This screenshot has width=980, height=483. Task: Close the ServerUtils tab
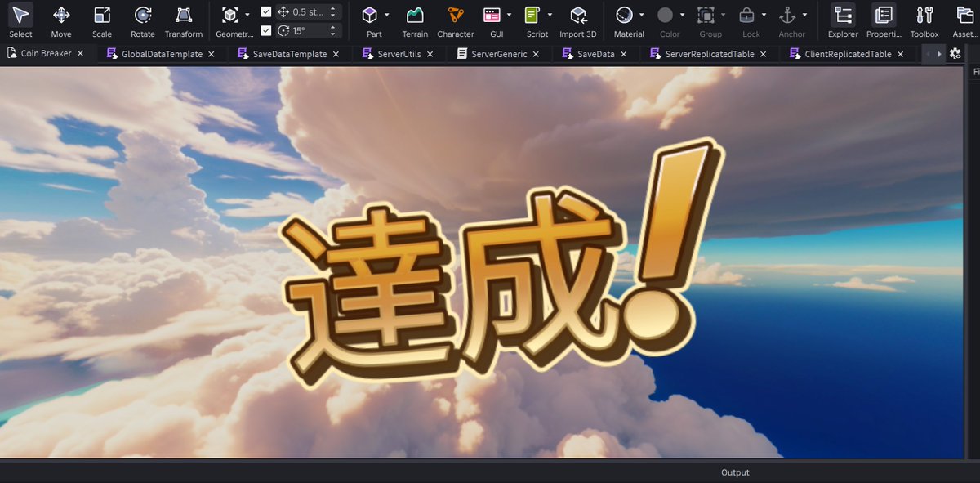430,54
